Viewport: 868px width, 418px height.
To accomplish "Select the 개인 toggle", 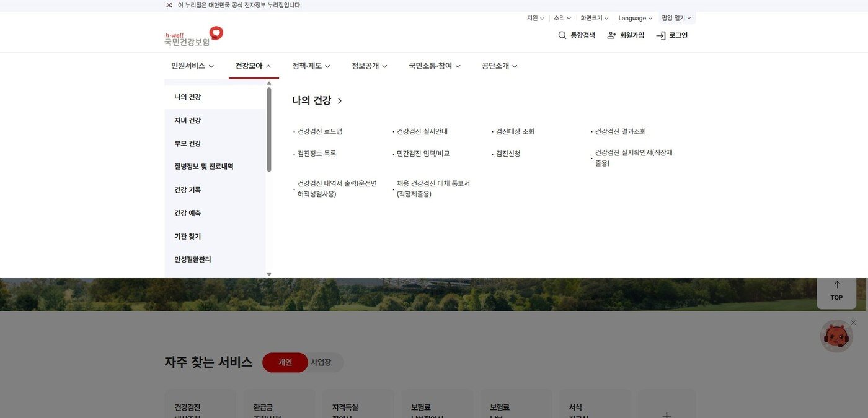I will 285,362.
